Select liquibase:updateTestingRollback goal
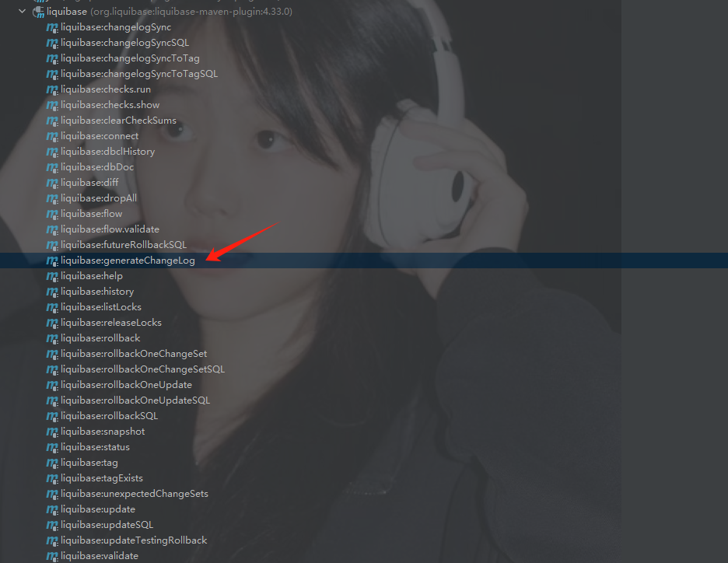This screenshot has width=728, height=563. pyautogui.click(x=134, y=540)
